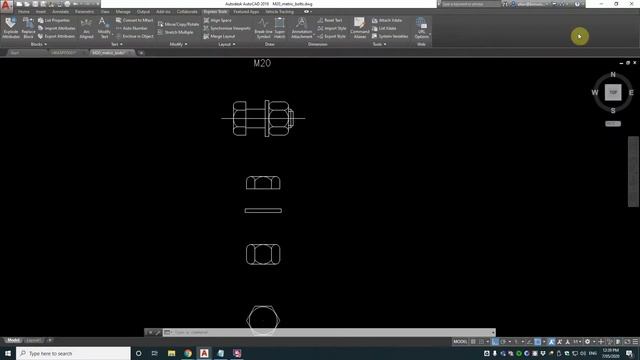The width and height of the screenshot is (640, 360).
Task: Select the Export Style dimension tool
Action: point(332,36)
